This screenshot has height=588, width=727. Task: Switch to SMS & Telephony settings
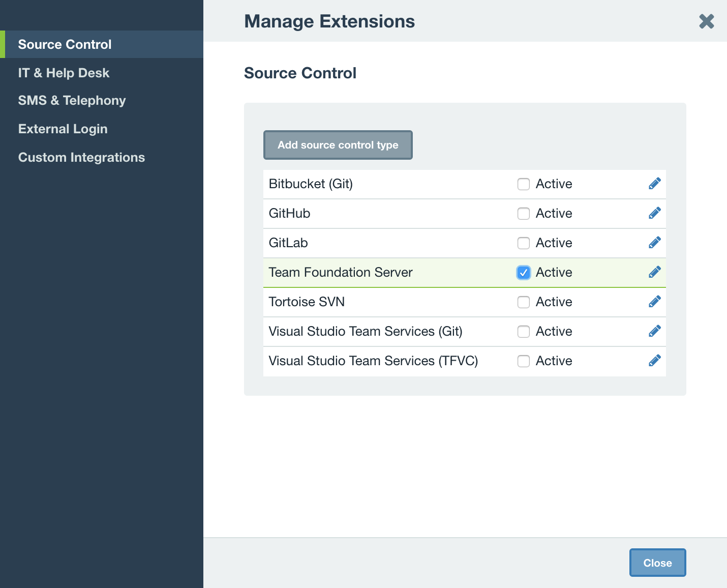[x=72, y=100]
